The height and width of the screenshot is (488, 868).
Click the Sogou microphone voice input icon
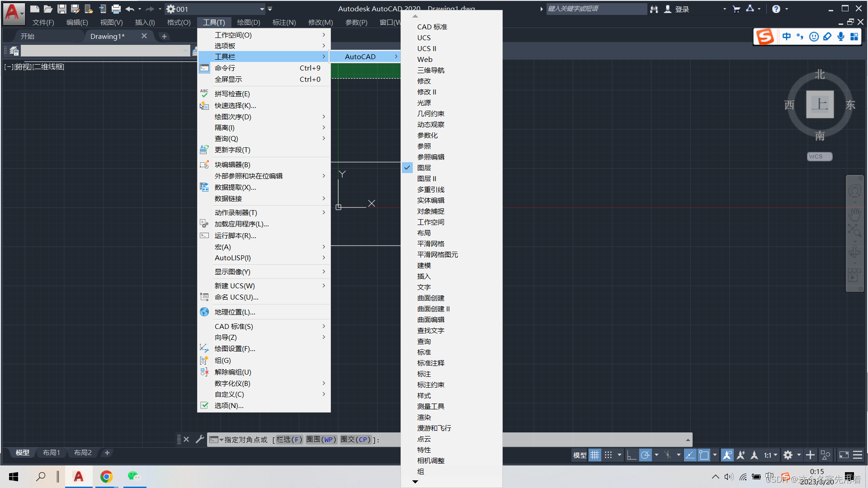pos(841,37)
